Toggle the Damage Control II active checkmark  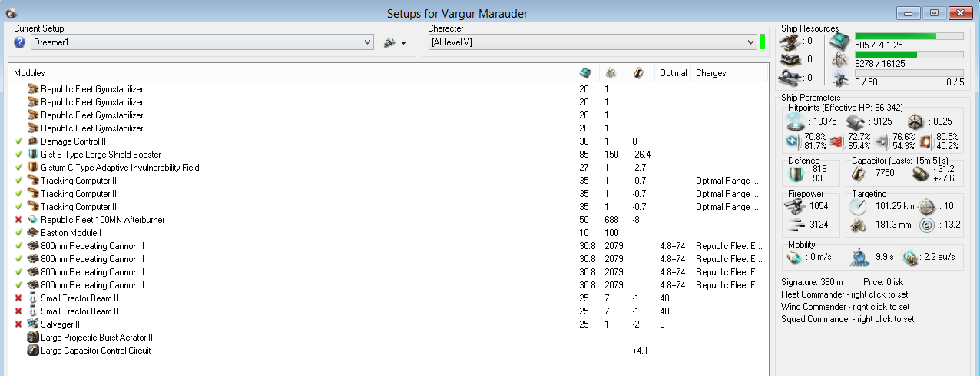pos(18,141)
